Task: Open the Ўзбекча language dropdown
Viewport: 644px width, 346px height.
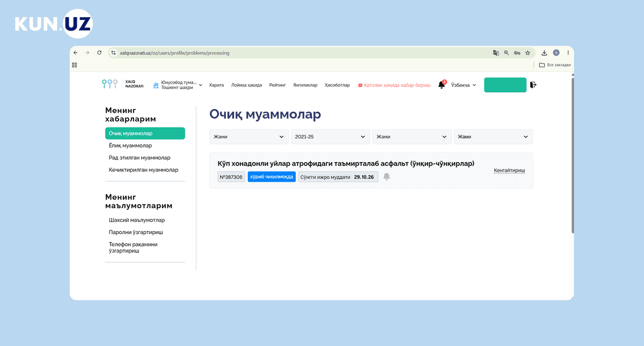Action: point(464,85)
